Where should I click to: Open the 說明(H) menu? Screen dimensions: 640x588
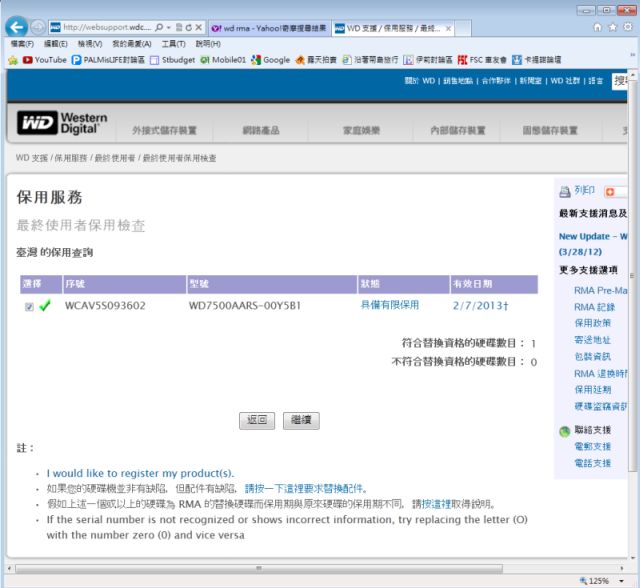(208, 44)
